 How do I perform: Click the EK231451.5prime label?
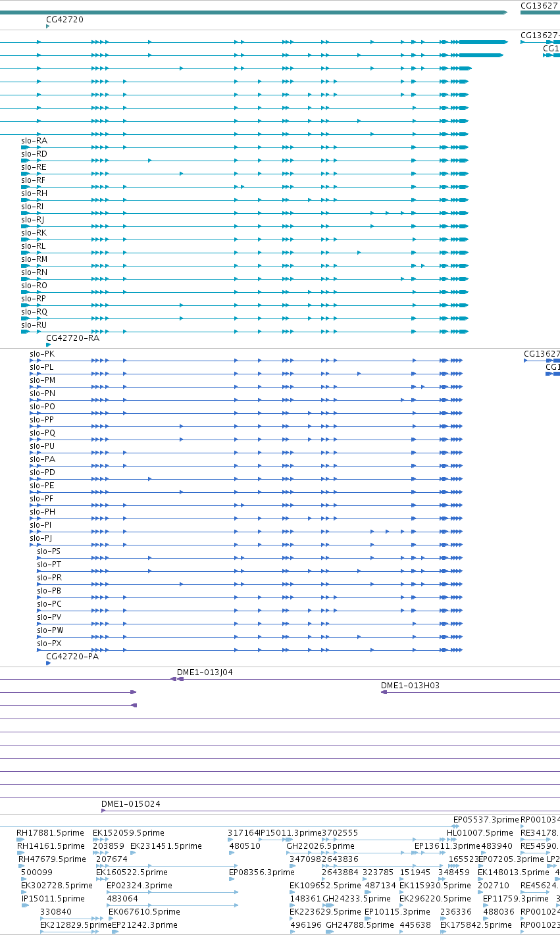(x=166, y=846)
